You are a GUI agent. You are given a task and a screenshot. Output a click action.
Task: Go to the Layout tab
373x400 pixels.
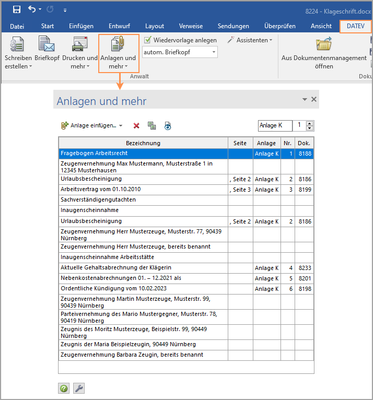(x=154, y=26)
